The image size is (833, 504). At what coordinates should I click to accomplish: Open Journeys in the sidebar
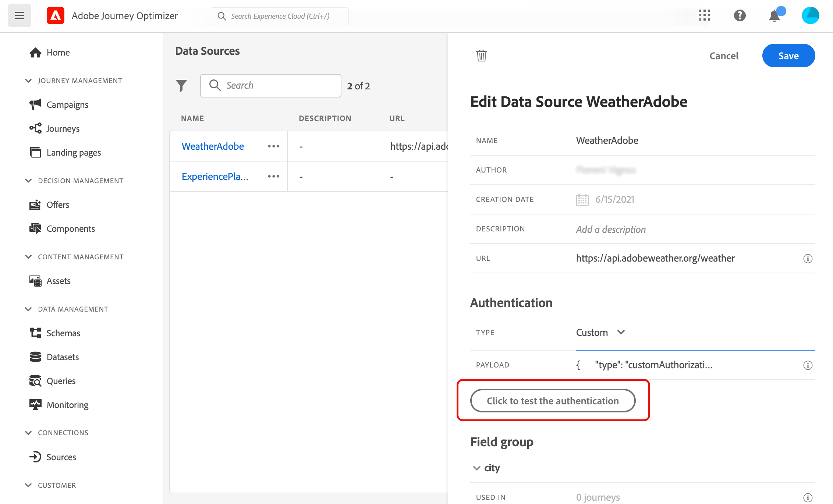pyautogui.click(x=63, y=128)
